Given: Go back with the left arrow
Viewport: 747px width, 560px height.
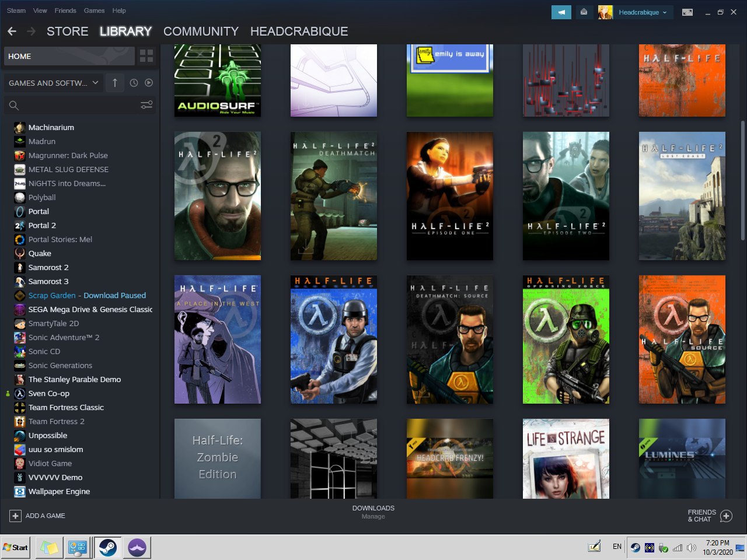Looking at the screenshot, I should pos(12,32).
